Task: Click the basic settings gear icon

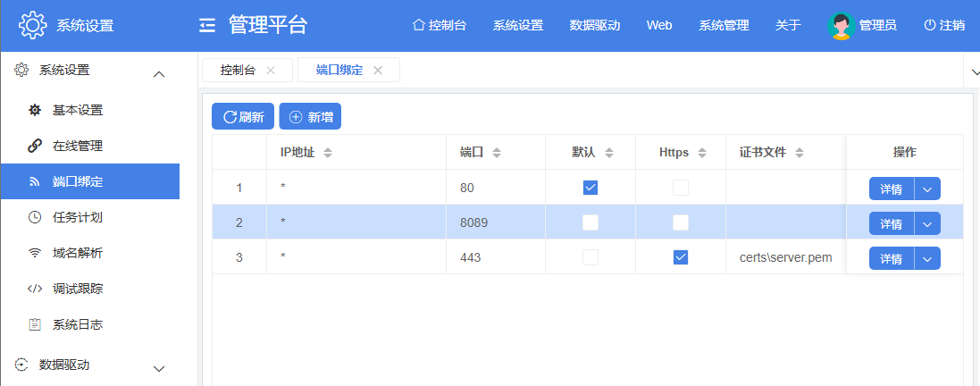Action: [x=35, y=111]
